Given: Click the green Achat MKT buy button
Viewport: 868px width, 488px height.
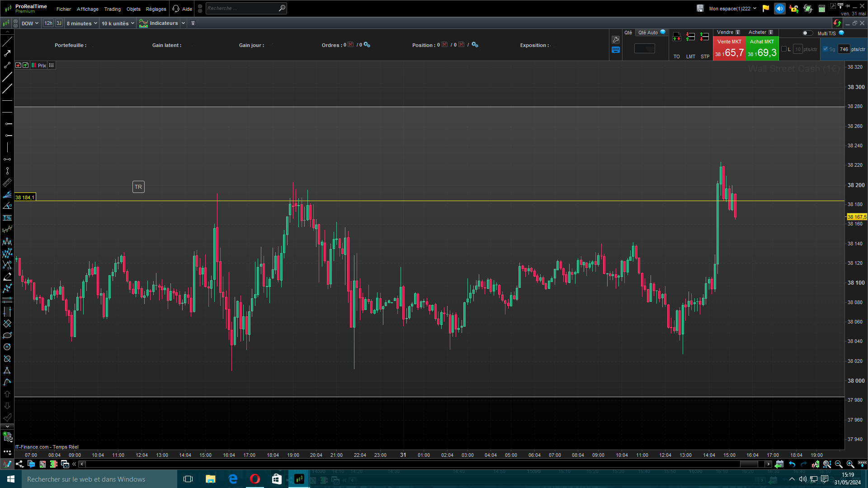Looking at the screenshot, I should click(762, 49).
